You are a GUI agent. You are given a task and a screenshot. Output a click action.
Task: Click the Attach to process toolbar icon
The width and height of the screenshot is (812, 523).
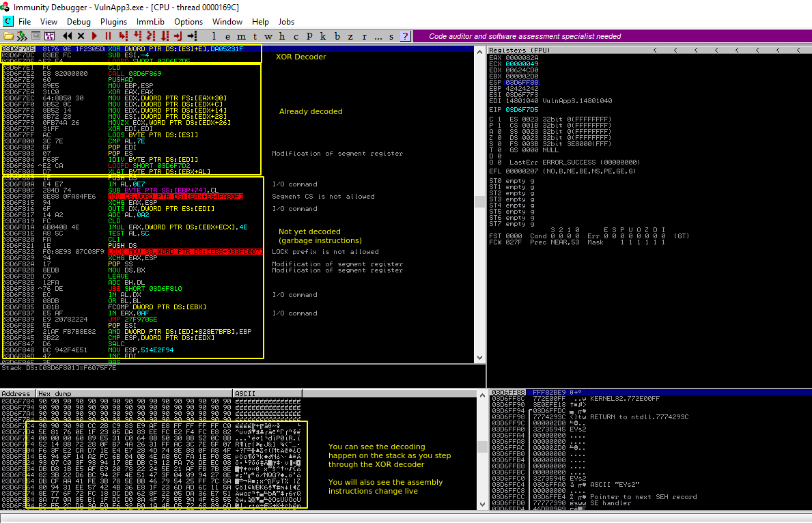pyautogui.click(x=23, y=36)
